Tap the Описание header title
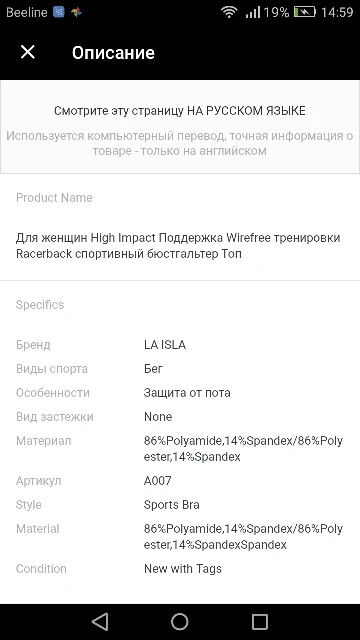Screen dimensions: 360x640 click(113, 53)
